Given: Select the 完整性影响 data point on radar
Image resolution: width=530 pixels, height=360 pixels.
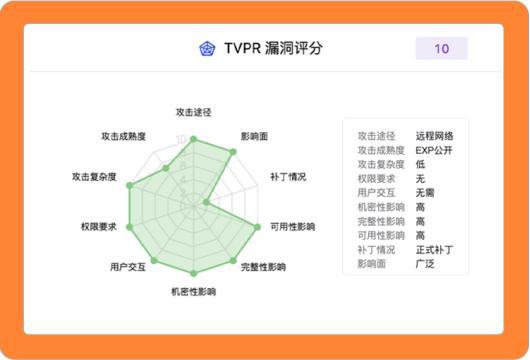Looking at the screenshot, I should pyautogui.click(x=233, y=260).
